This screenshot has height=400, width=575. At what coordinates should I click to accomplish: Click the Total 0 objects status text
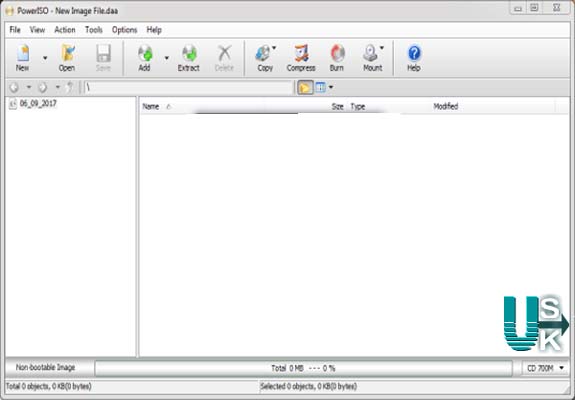pos(49,386)
